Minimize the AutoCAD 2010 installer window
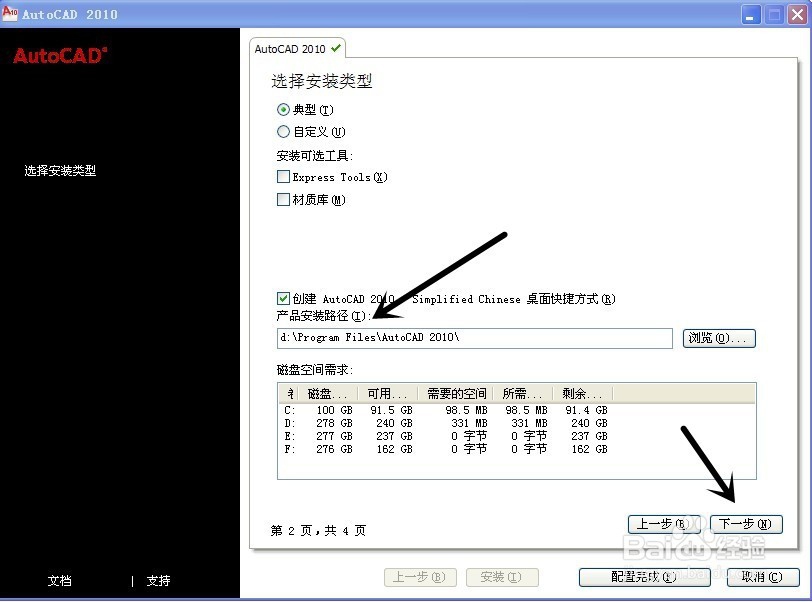812x602 pixels. click(x=751, y=15)
